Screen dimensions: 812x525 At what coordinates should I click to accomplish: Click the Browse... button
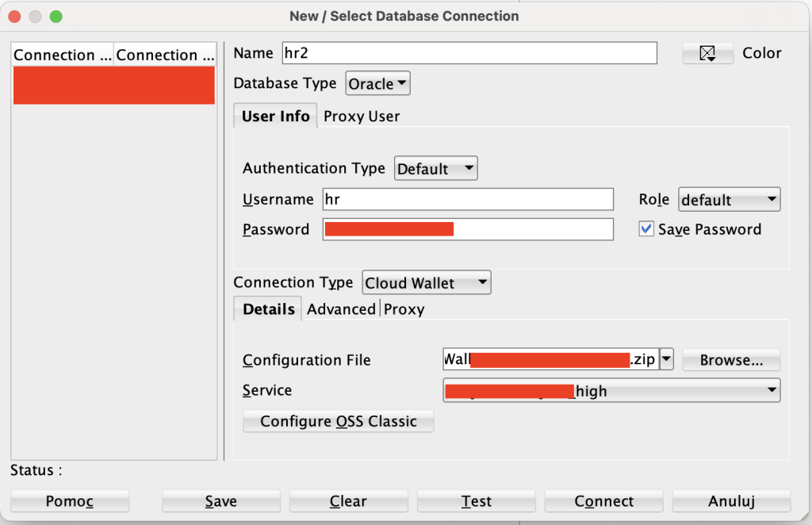coord(731,360)
